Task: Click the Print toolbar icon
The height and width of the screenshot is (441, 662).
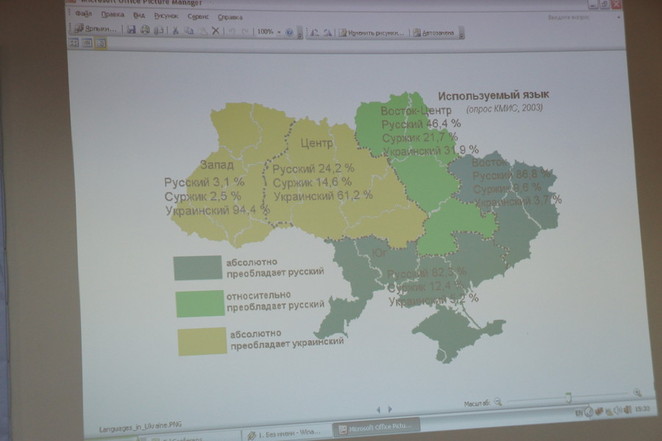Action: click(145, 30)
